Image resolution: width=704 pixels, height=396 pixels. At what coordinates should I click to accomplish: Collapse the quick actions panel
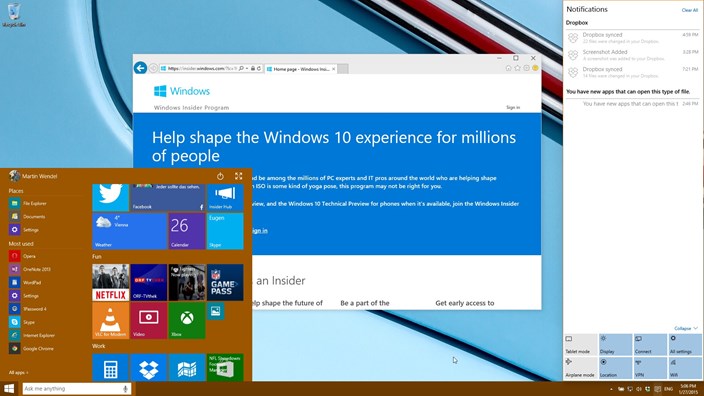pos(686,328)
